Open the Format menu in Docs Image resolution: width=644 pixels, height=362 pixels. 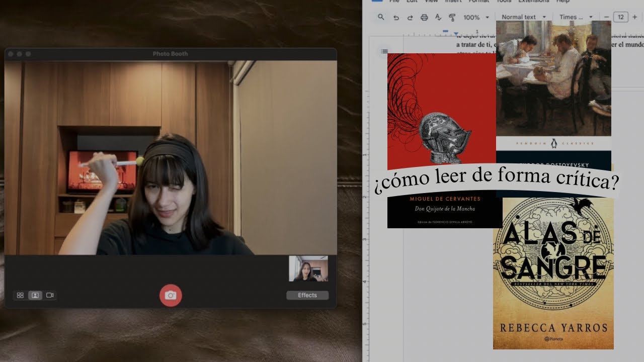coord(478,2)
